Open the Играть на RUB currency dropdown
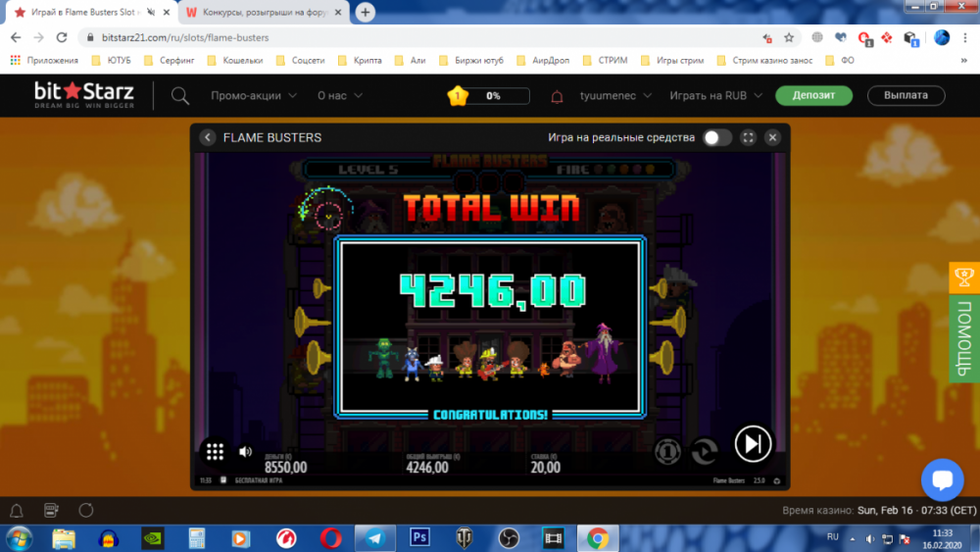Screen dimensions: 980x552 715,96
